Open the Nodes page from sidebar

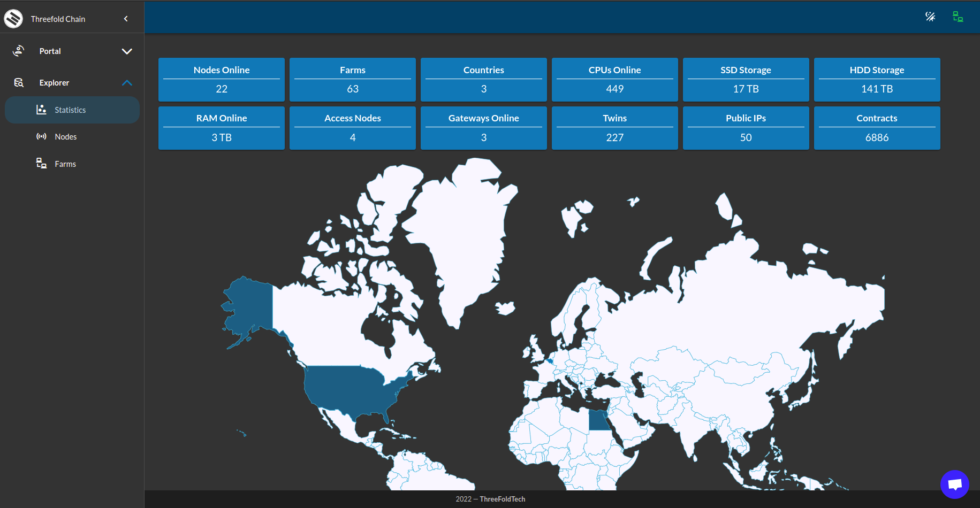[x=65, y=137]
